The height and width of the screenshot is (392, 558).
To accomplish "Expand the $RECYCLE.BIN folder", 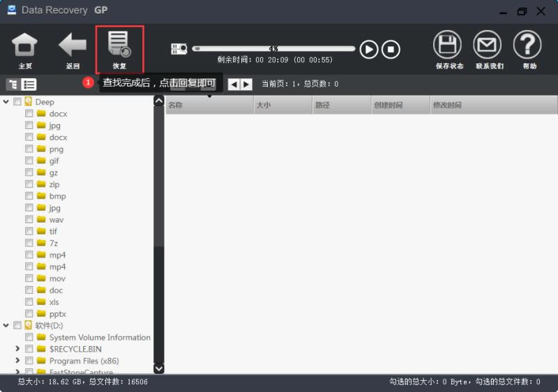I will point(17,349).
